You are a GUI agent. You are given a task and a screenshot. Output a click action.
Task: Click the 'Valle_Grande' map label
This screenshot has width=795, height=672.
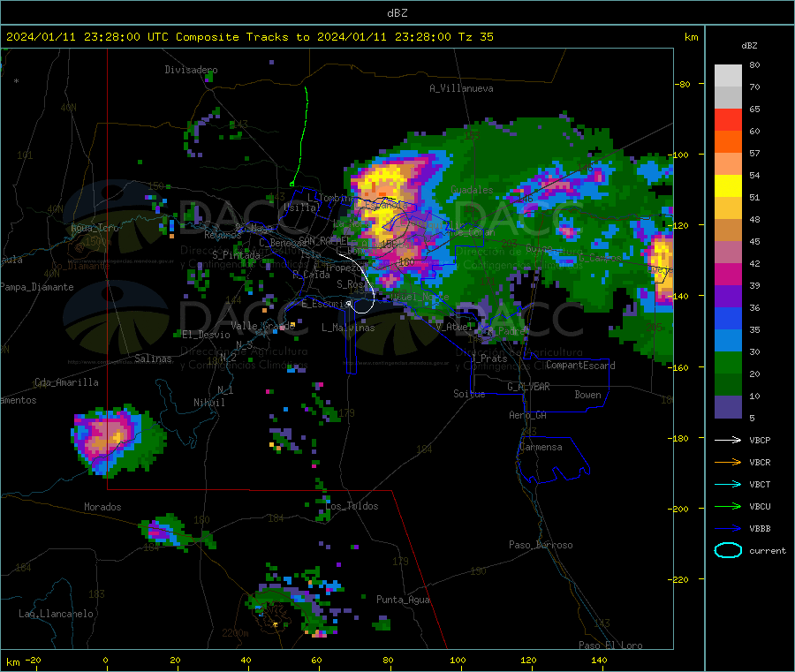coord(262,326)
